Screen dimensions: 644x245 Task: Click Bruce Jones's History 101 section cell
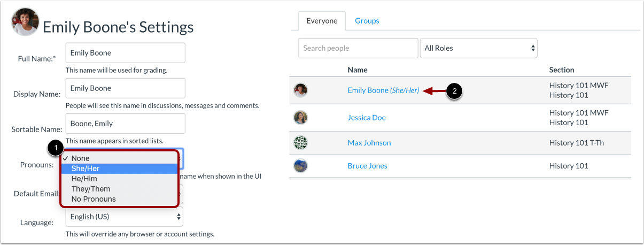pos(569,166)
